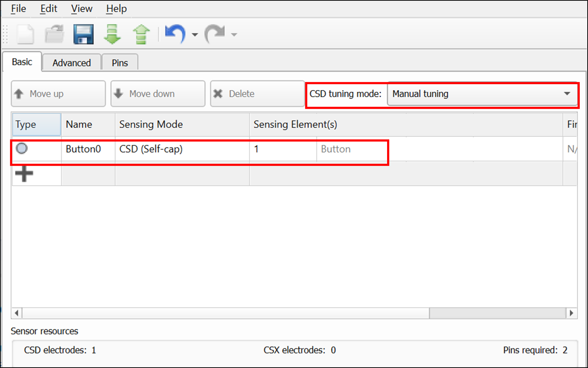Image resolution: width=588 pixels, height=368 pixels.
Task: Switch to the Pins tab
Action: (120, 63)
